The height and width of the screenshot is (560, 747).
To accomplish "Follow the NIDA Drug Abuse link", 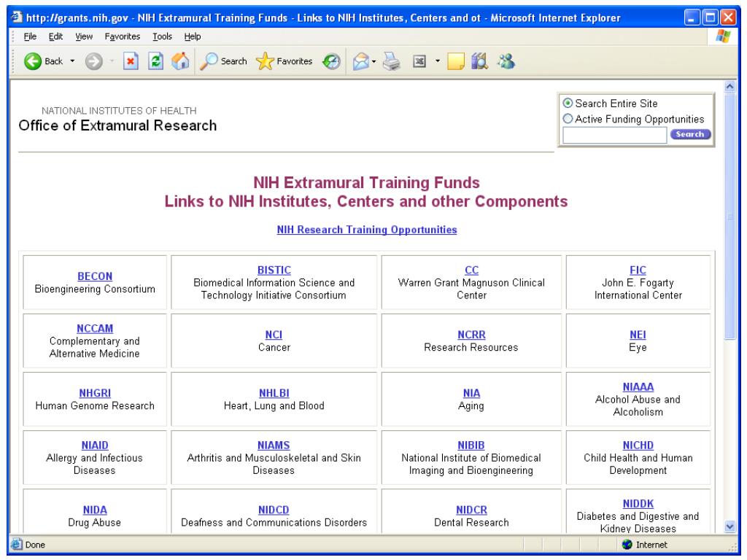I will tap(95, 510).
